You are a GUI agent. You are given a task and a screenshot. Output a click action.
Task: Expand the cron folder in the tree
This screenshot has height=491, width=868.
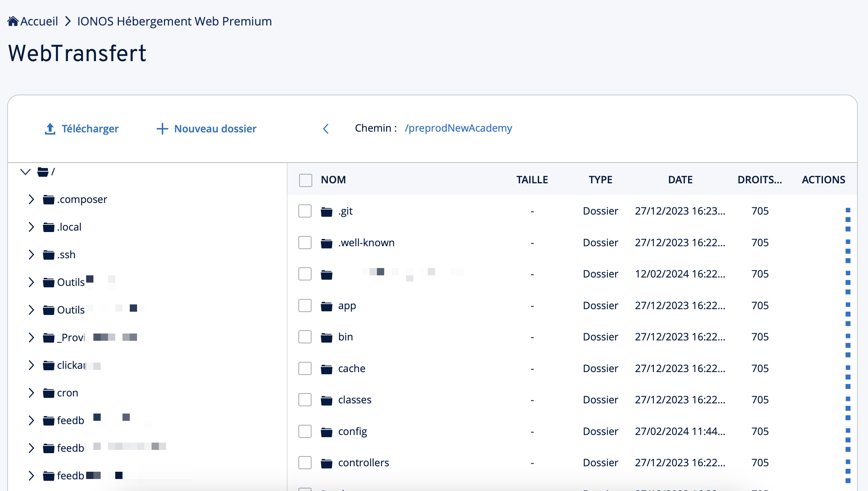pos(31,393)
